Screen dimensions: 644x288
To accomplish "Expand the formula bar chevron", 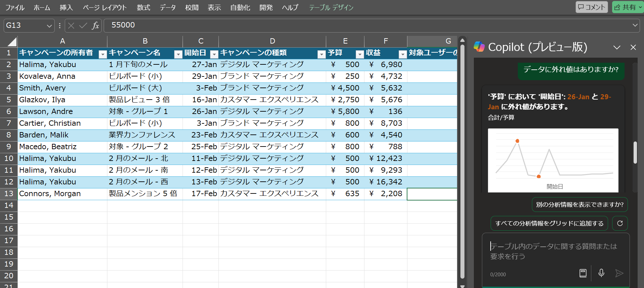I will (x=635, y=25).
